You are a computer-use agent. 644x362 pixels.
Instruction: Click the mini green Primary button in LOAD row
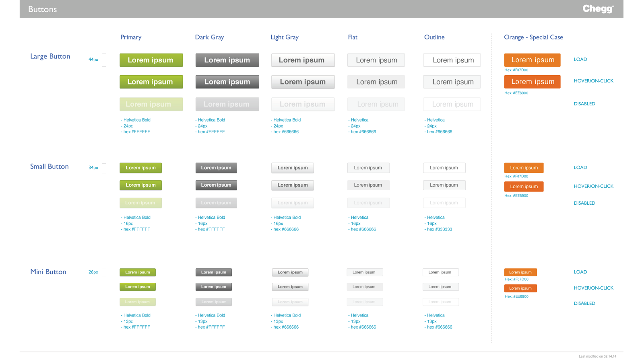[x=138, y=272]
